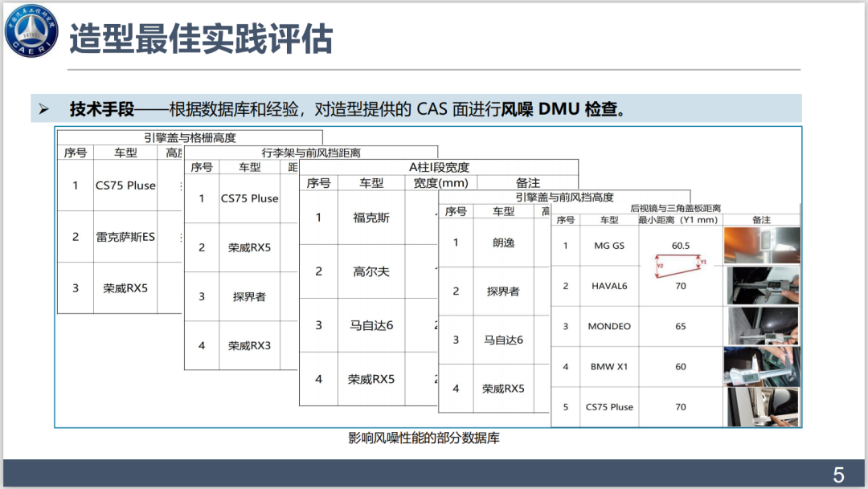The image size is (868, 489).
Task: Click the CAERI logo in the header
Action: 32,33
